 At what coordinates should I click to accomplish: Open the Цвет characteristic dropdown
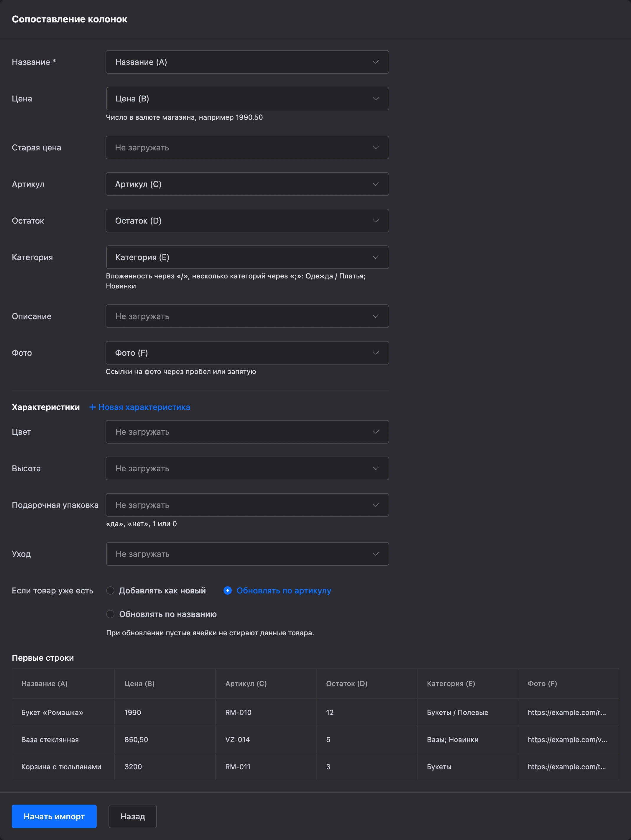pos(247,432)
